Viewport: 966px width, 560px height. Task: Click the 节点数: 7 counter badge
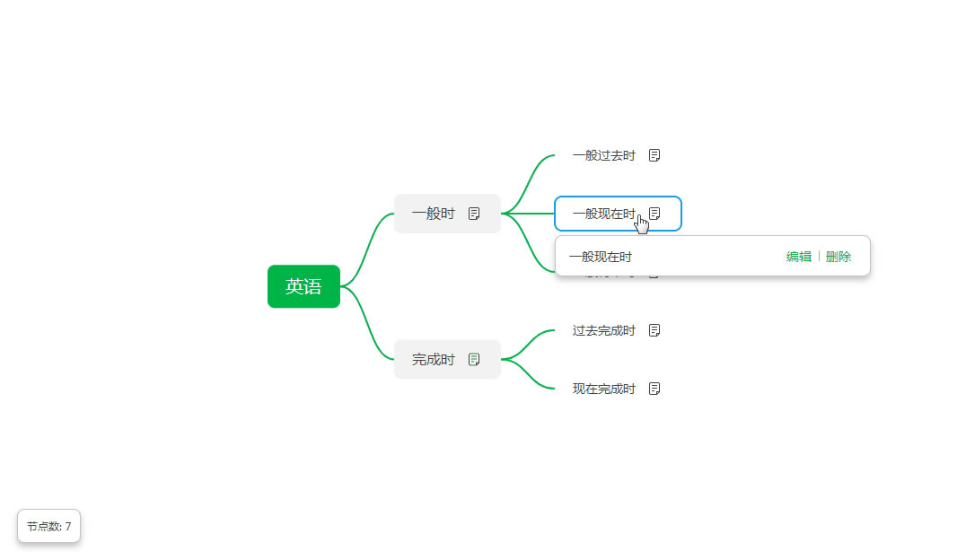coord(48,527)
